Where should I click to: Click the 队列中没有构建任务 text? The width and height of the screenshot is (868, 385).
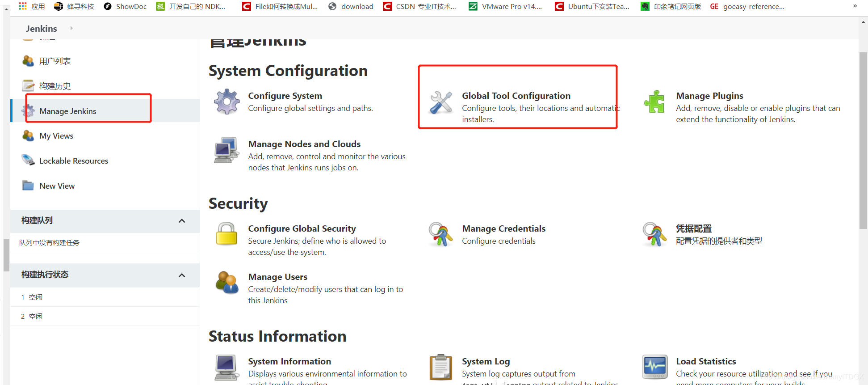point(49,242)
